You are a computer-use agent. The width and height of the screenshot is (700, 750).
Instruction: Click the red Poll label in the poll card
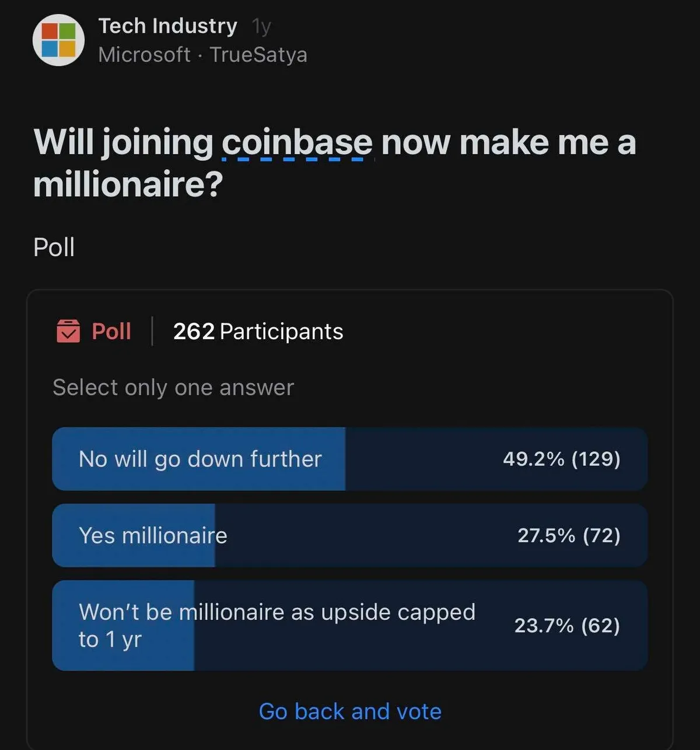pyautogui.click(x=111, y=332)
